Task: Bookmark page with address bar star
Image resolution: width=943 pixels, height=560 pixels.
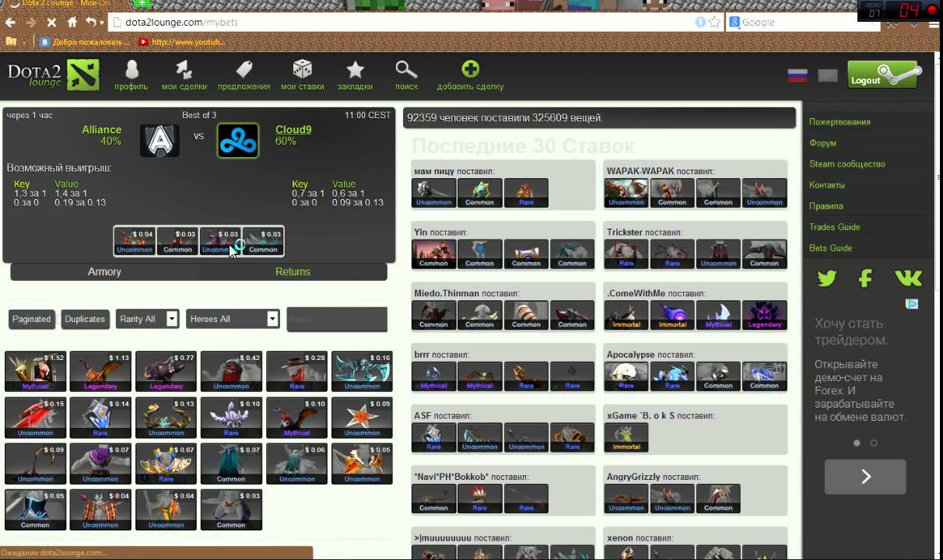Action: (x=714, y=23)
